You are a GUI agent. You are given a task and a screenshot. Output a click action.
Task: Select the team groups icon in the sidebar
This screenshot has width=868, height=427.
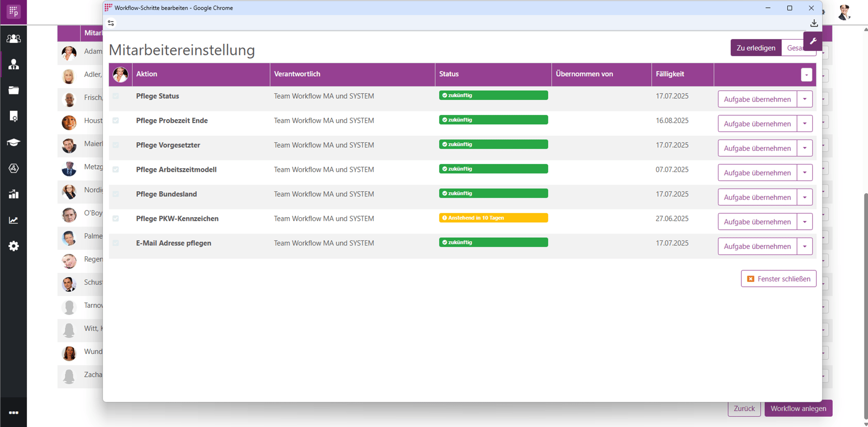pos(13,39)
